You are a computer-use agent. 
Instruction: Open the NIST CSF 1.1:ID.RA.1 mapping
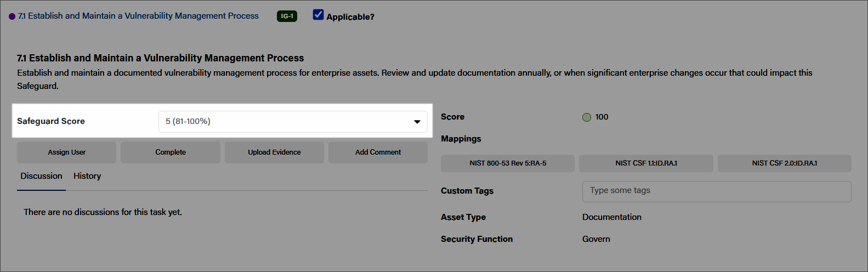[x=646, y=163]
